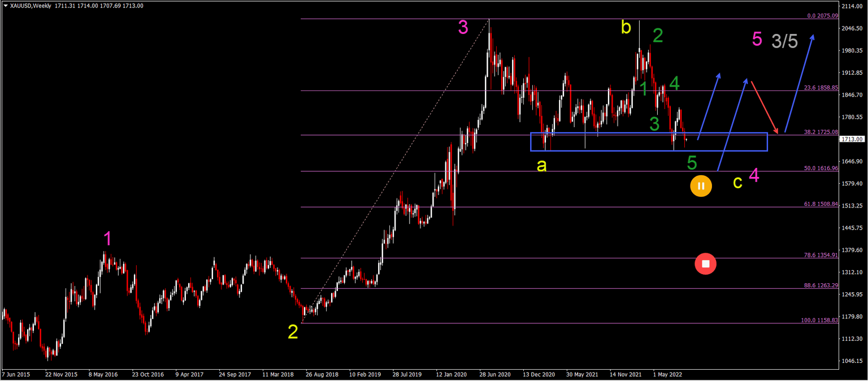Screen dimensions: 868x381
Task: Click the yellow wave a label
Action: coord(542,165)
